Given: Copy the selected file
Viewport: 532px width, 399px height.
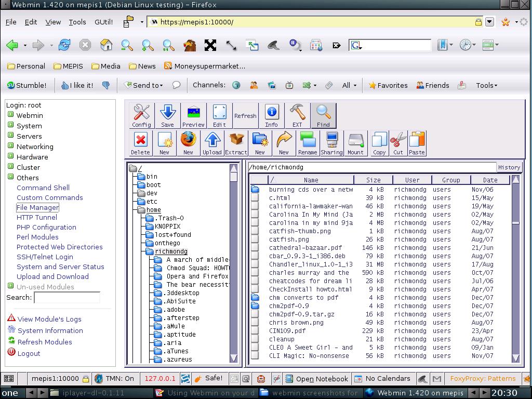Looking at the screenshot, I should 379,143.
